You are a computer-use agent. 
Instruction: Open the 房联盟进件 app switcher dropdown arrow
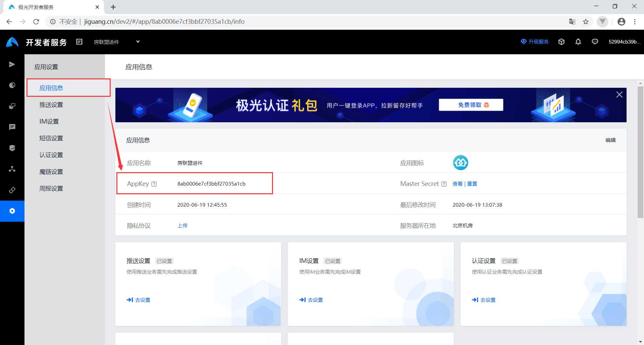[138, 42]
